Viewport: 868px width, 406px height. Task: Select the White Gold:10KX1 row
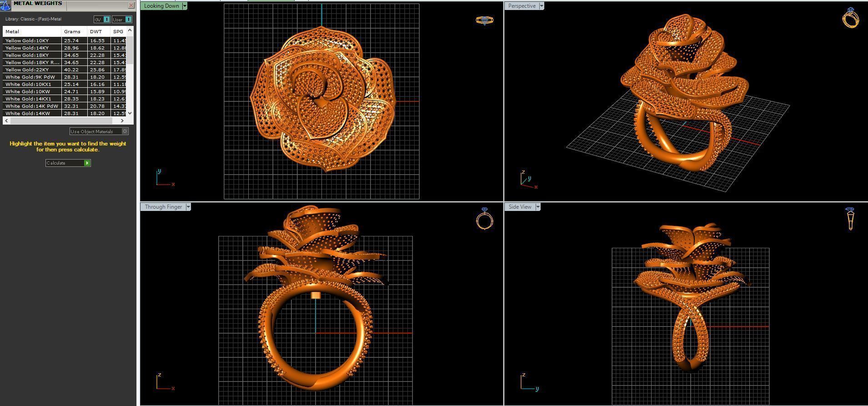[65, 84]
